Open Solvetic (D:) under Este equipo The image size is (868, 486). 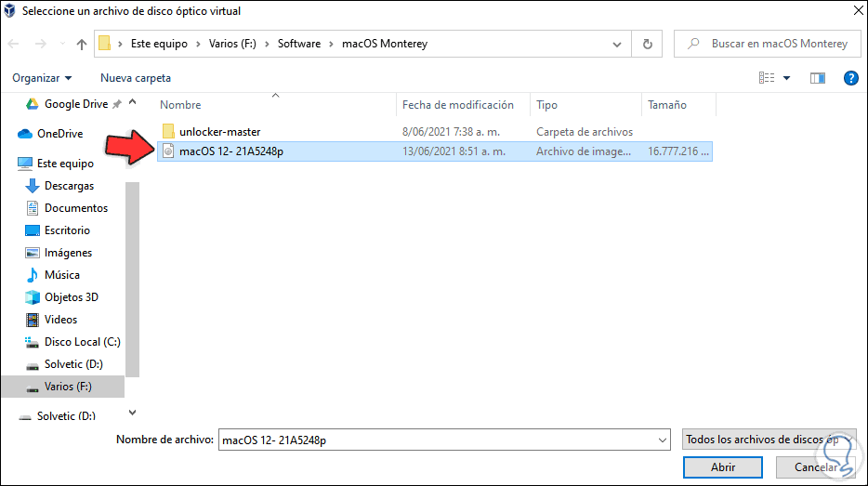pyautogui.click(x=73, y=364)
